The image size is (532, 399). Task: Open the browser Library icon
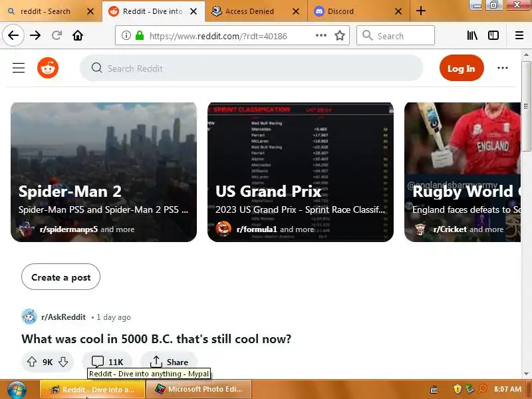(472, 35)
